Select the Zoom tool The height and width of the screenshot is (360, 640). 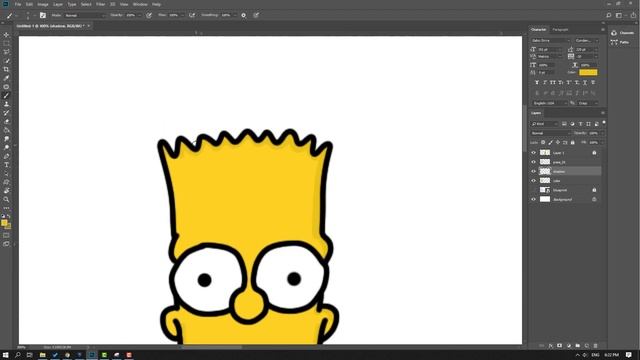pos(6,200)
